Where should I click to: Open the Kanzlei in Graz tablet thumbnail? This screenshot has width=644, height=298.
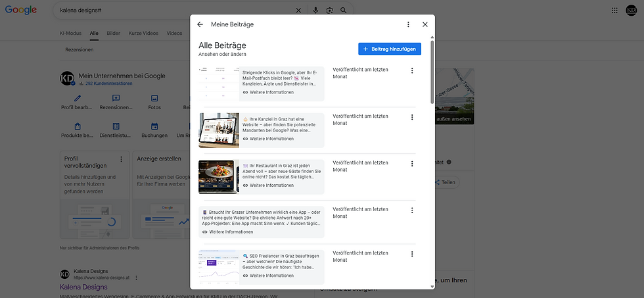219,130
